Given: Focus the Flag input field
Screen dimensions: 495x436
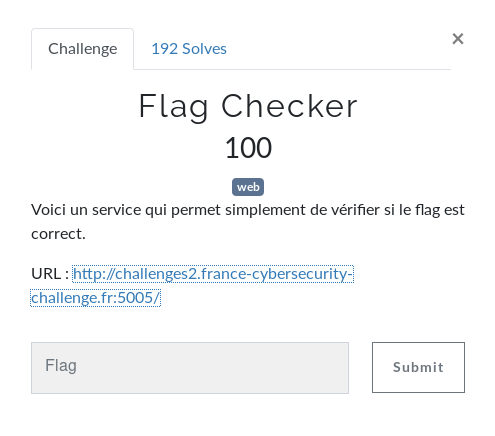Looking at the screenshot, I should (190, 368).
